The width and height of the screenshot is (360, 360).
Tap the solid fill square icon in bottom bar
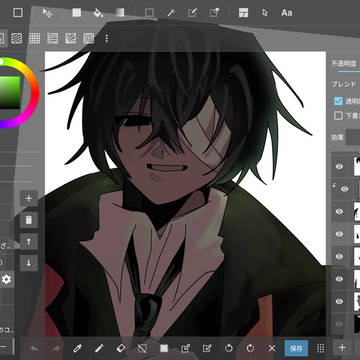click(164, 348)
